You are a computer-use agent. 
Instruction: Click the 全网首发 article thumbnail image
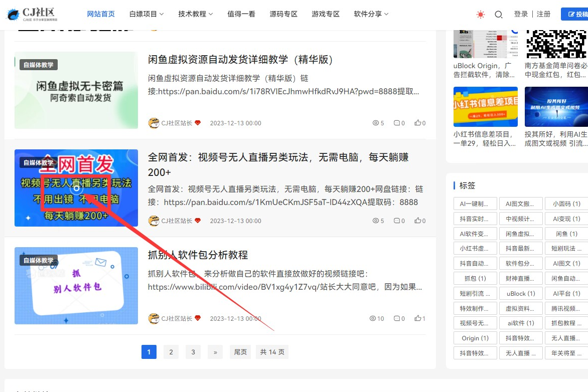point(76,188)
